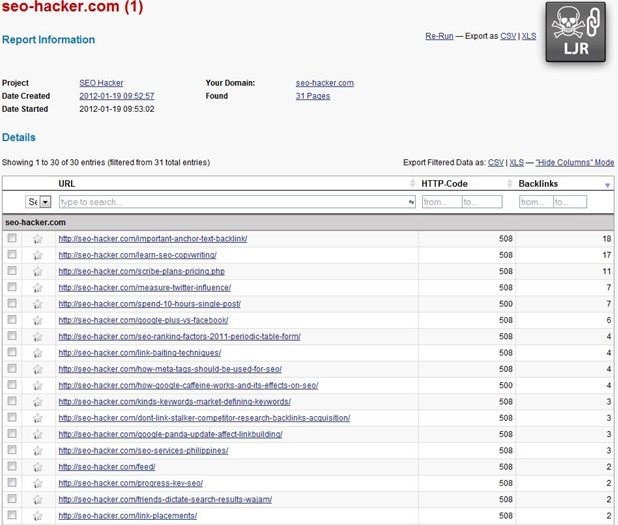
Task: Click the Re-Run link
Action: [x=439, y=37]
